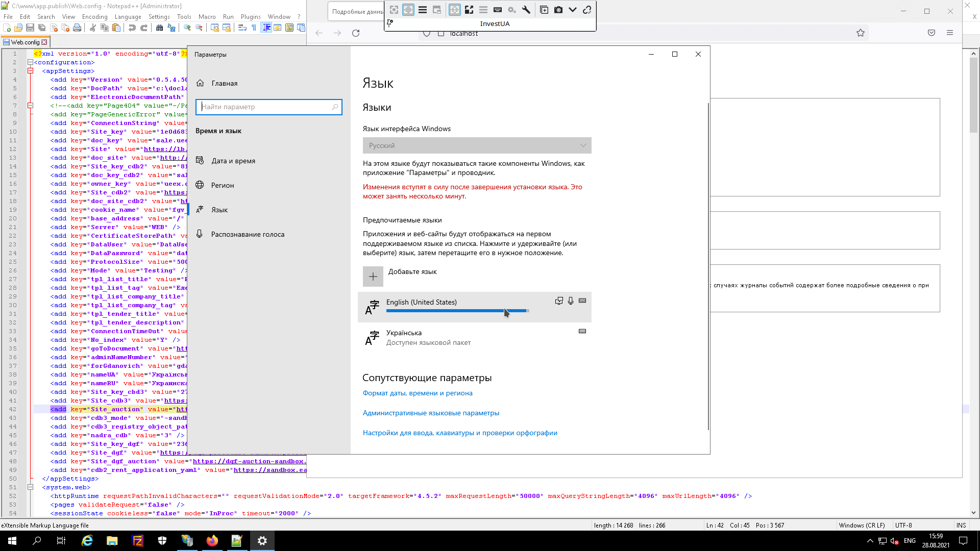Click the Save floppy icon in Notepad++ toolbar
Screen dimensions: 980x551
[x=30, y=28]
